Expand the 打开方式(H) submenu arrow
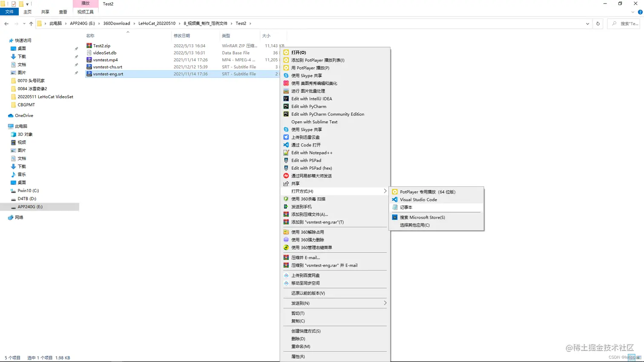The height and width of the screenshot is (362, 644). pyautogui.click(x=385, y=191)
